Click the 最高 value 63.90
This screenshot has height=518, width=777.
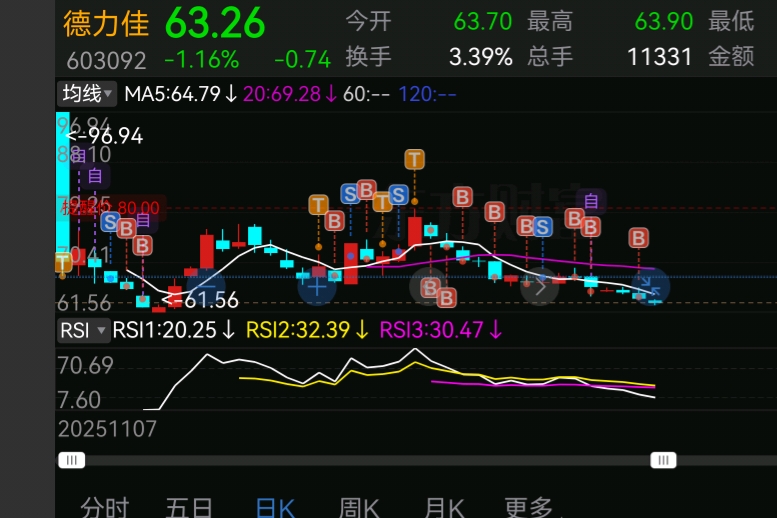click(x=664, y=22)
